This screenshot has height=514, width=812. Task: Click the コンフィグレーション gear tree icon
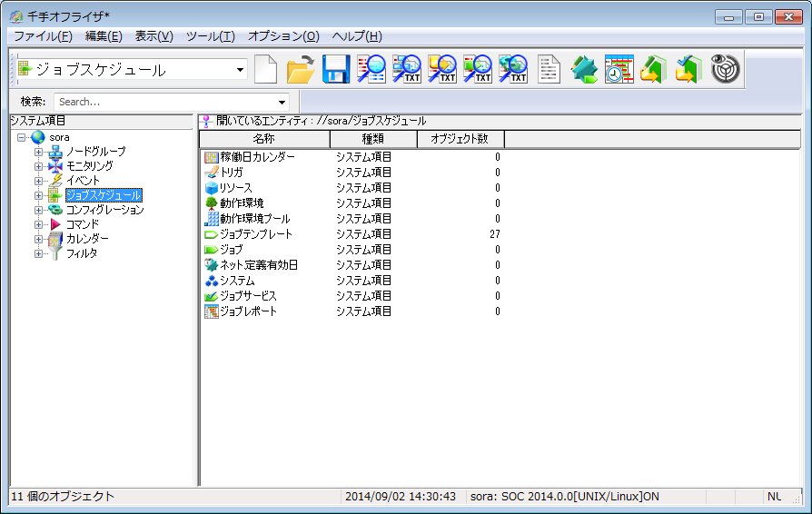pos(54,210)
